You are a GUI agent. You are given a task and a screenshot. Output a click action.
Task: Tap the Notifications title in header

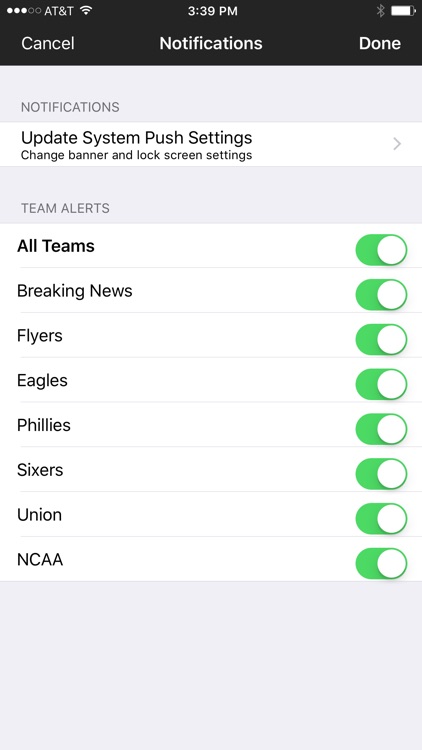click(x=211, y=43)
